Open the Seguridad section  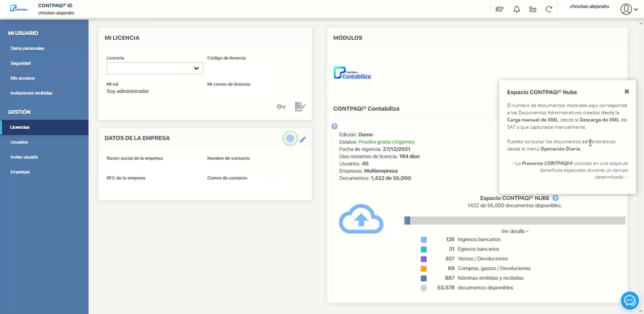[21, 63]
